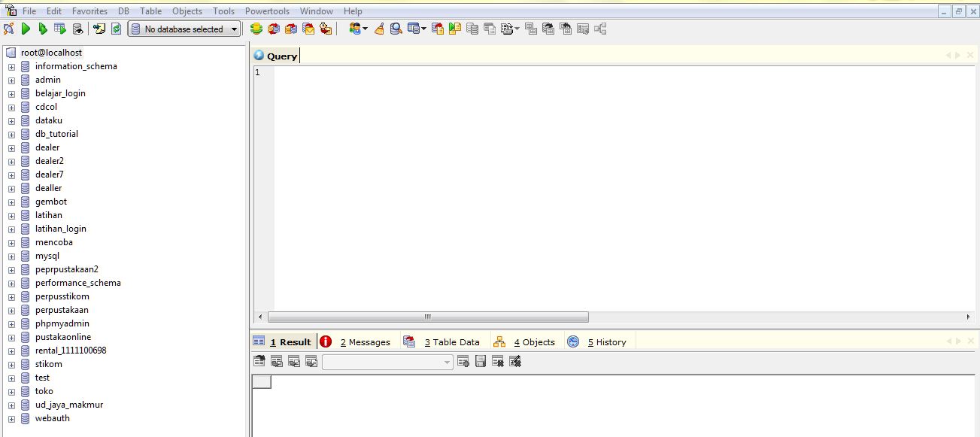Select the performance_schema database in tree
Viewport: 980px width, 437px height.
point(78,283)
